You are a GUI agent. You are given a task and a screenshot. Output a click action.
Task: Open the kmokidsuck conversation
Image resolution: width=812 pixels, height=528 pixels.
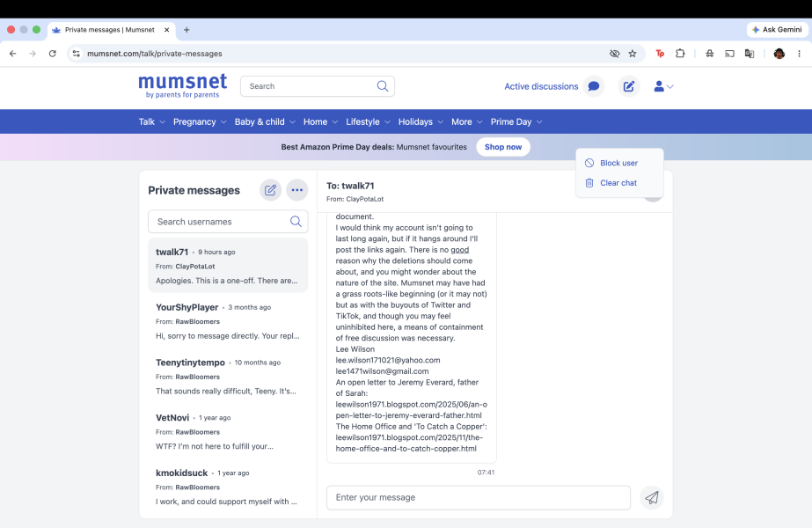tap(228, 487)
